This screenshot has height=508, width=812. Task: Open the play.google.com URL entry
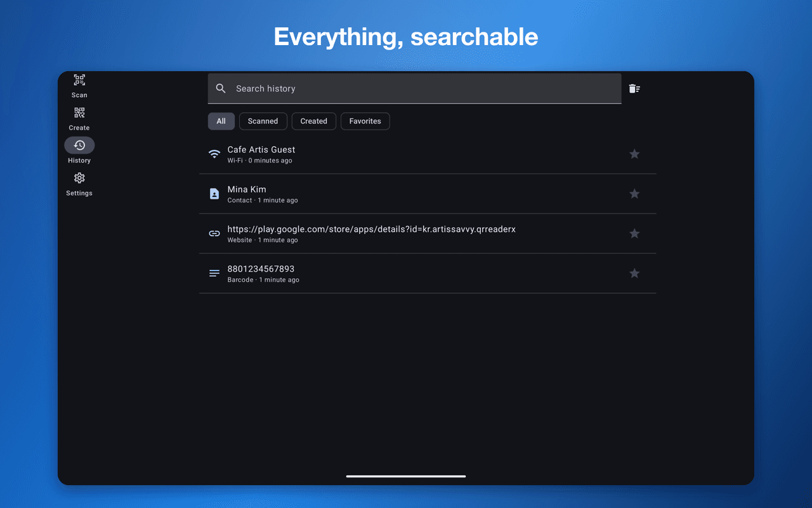click(428, 234)
